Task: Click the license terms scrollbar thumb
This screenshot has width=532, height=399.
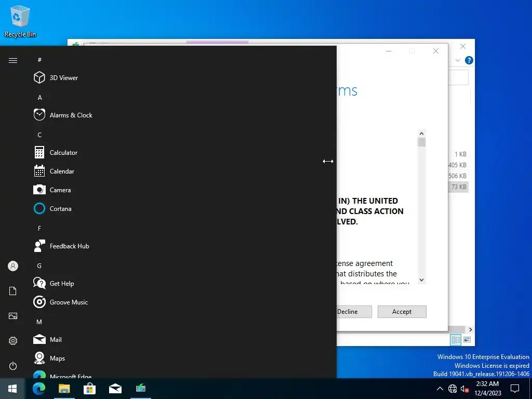Action: pos(421,142)
